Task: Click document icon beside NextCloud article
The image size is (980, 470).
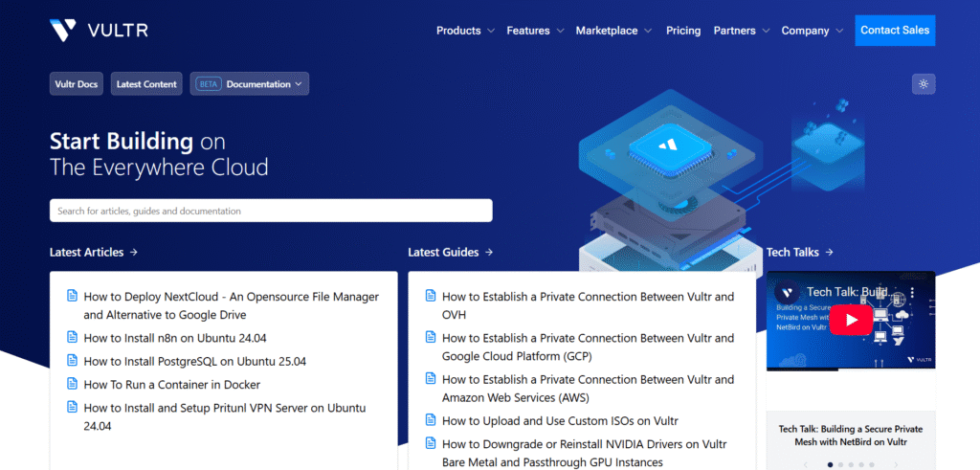Action: point(72,297)
